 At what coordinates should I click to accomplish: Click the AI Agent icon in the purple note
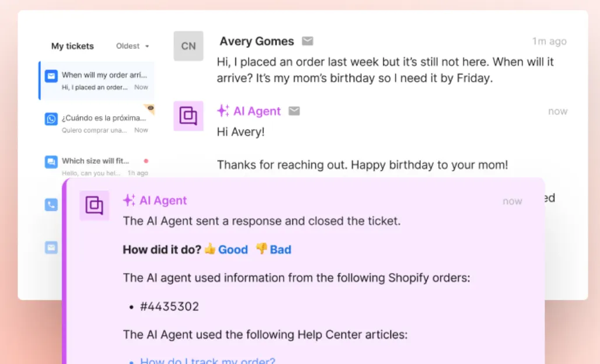[x=95, y=205]
